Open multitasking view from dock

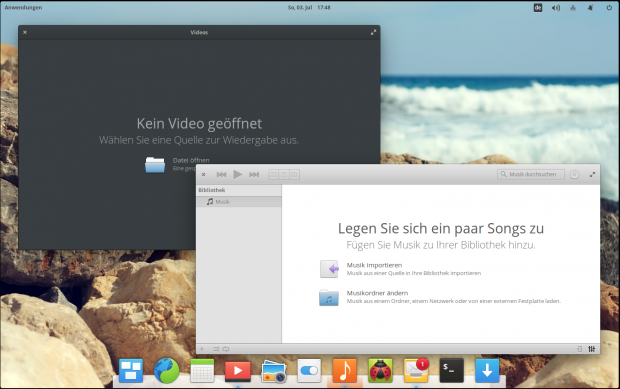click(131, 371)
